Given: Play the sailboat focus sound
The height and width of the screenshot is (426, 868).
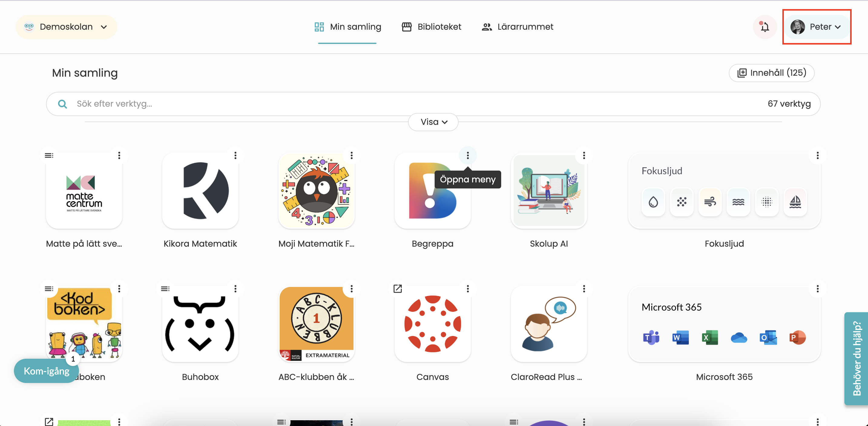Looking at the screenshot, I should [x=795, y=202].
